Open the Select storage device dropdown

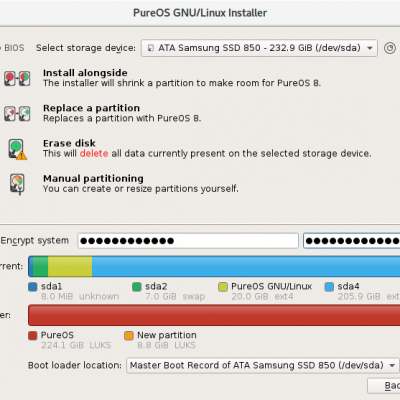click(259, 48)
